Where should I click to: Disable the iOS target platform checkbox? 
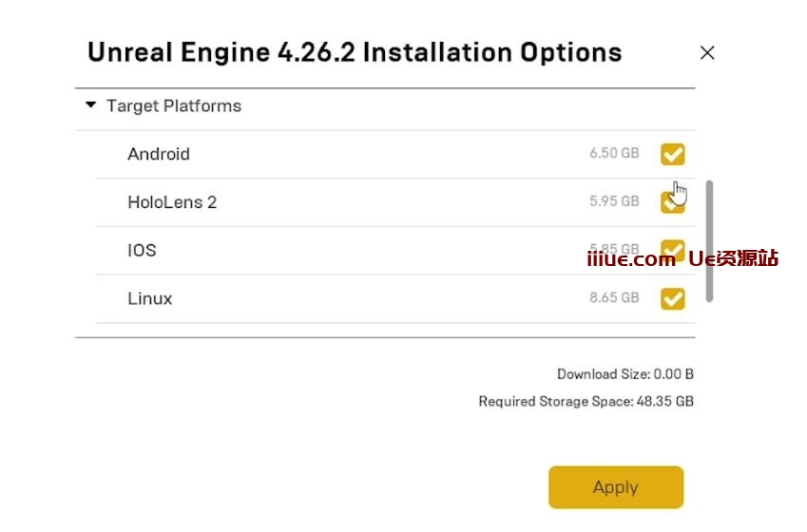[672, 250]
